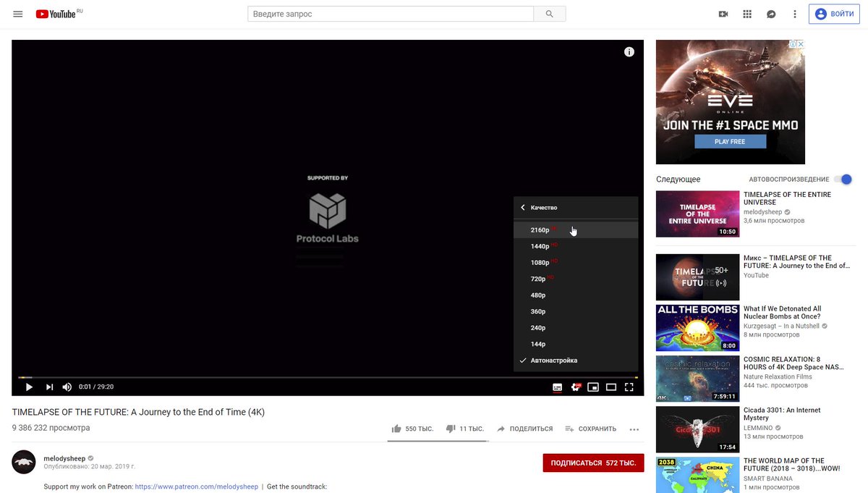Open title Cicada 3301: An Internet Mystery
Viewport: 868px width, 493px height.
click(x=782, y=414)
